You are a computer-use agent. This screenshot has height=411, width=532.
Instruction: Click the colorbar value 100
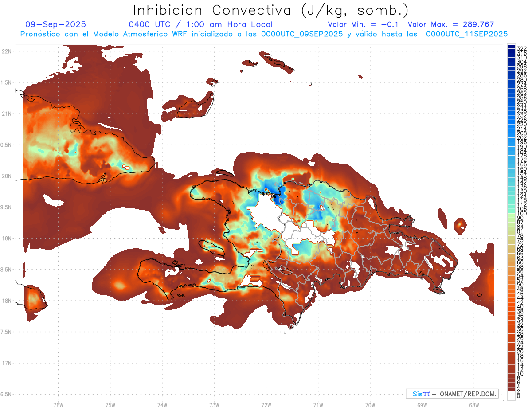pyautogui.click(x=522, y=213)
